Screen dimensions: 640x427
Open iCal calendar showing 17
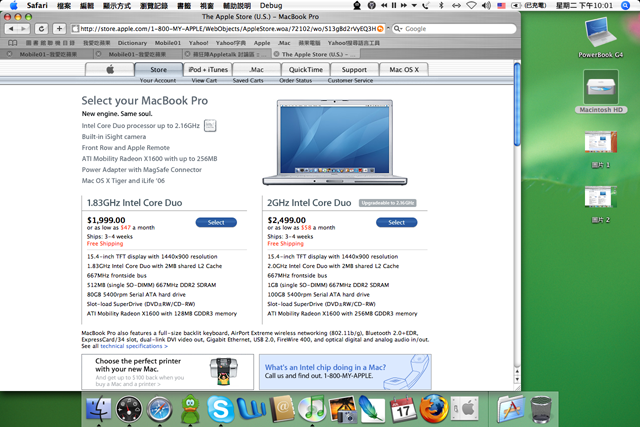tap(403, 409)
